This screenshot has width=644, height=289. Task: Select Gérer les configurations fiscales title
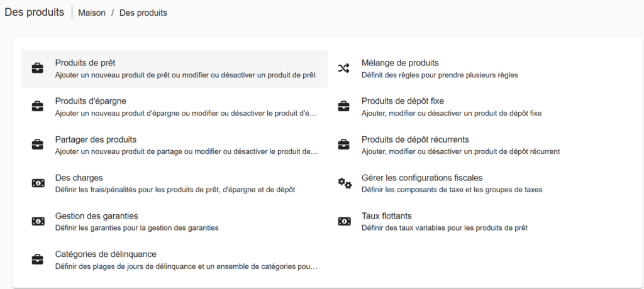422,178
